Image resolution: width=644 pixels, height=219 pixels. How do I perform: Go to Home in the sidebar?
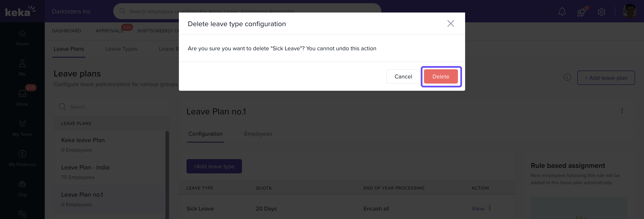22,38
